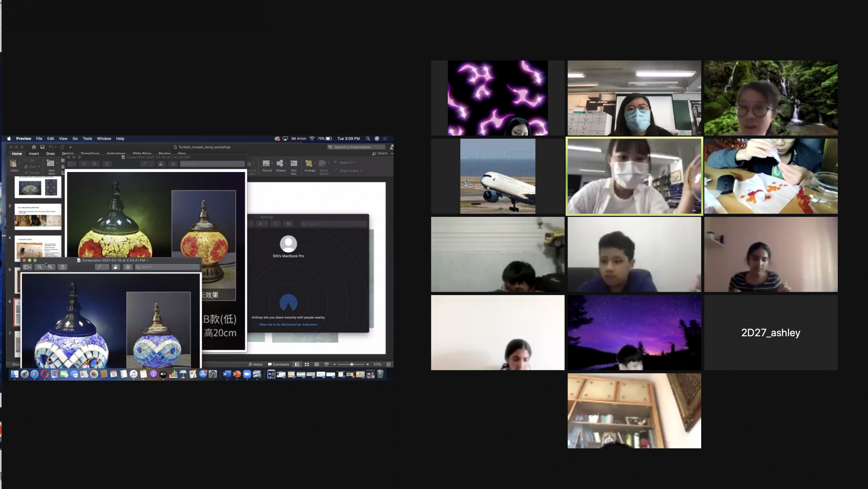
Task: Zoom out in Screenshot 2.42.53 PM window
Action: (x=84, y=164)
